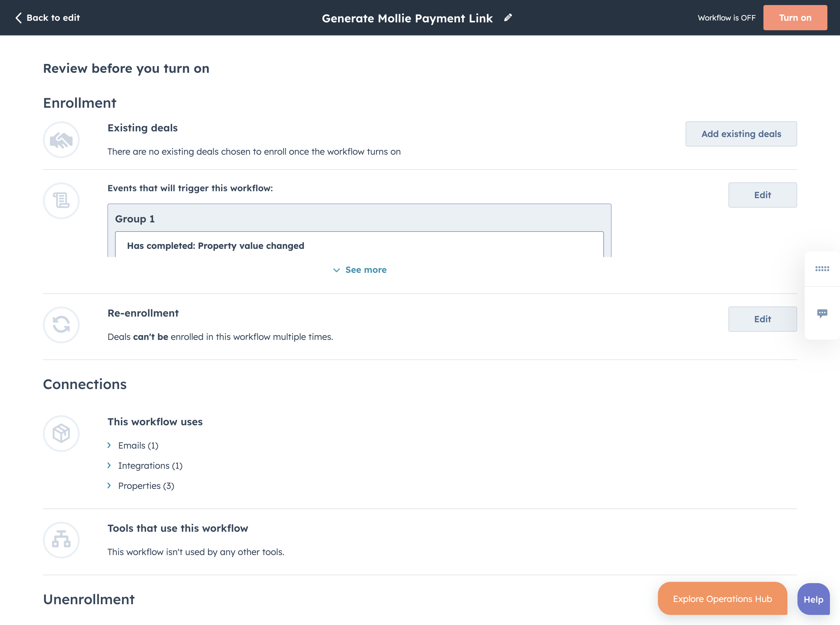This screenshot has width=840, height=625.
Task: Click the pencil icon to rename workflow
Action: coord(508,17)
